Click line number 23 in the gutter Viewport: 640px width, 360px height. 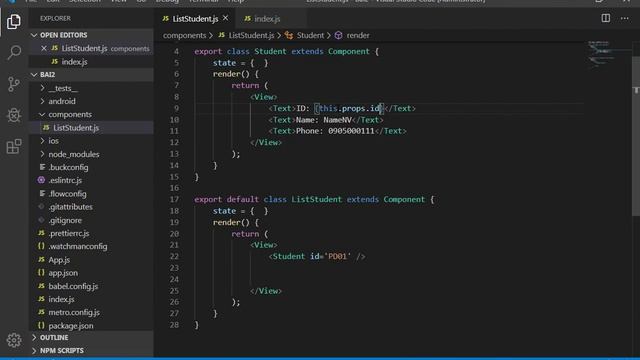[x=174, y=268]
